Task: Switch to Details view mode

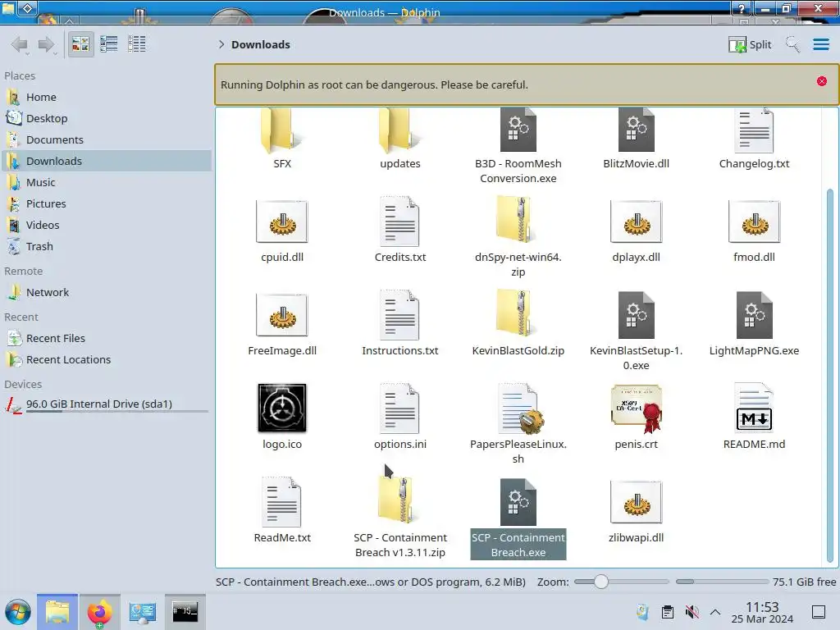Action: [137, 44]
